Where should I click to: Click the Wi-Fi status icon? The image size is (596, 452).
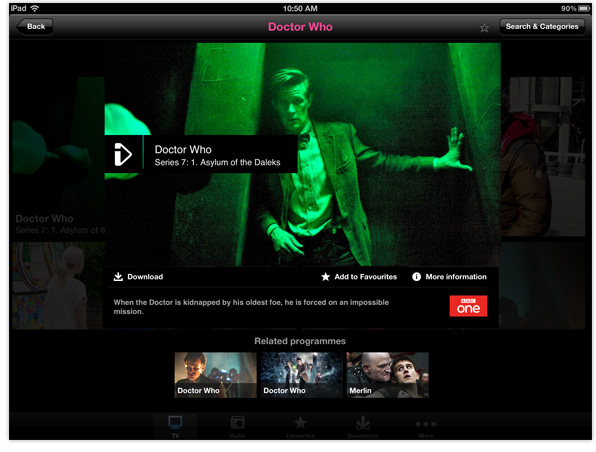coord(35,8)
